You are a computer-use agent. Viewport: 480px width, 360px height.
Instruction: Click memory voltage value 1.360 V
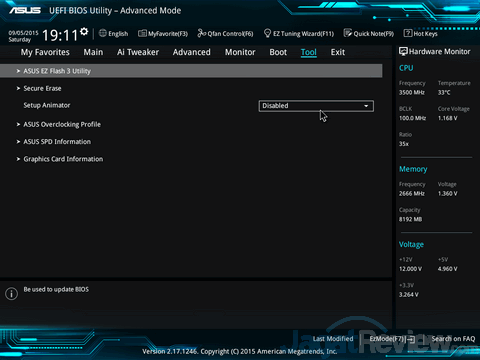pos(448,194)
